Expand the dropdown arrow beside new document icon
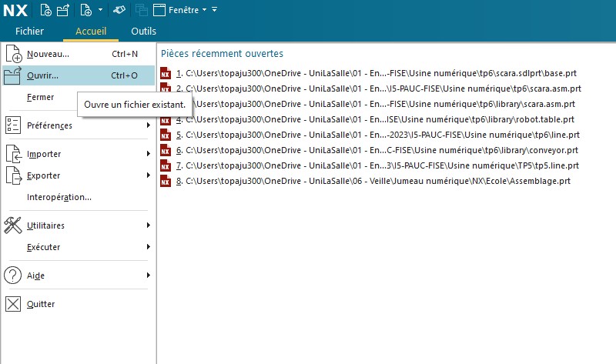 point(101,10)
